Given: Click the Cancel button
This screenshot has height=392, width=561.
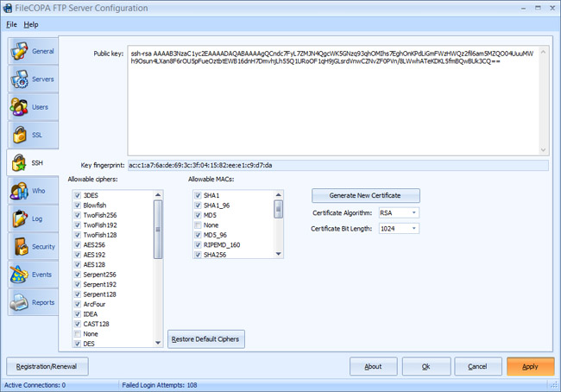Looking at the screenshot, I should point(478,366).
